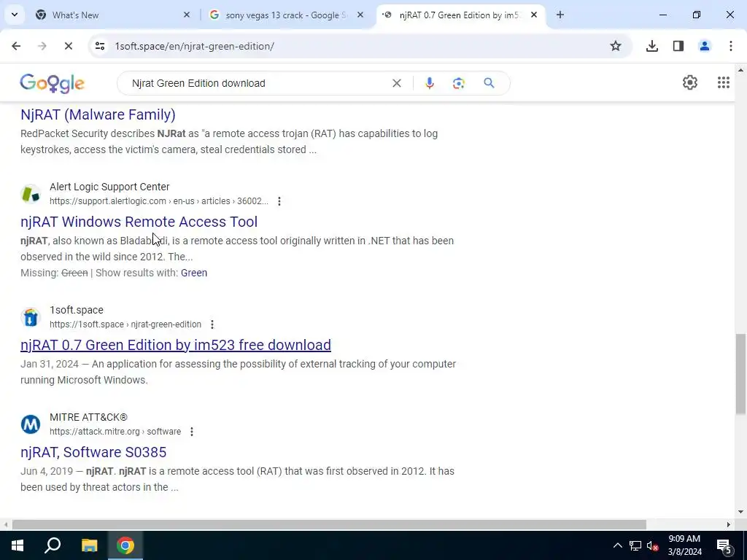Stop loading the page

[68, 46]
